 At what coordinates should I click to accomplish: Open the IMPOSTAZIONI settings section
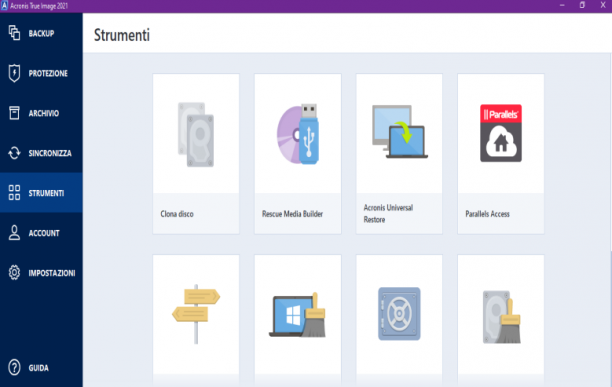(x=41, y=273)
